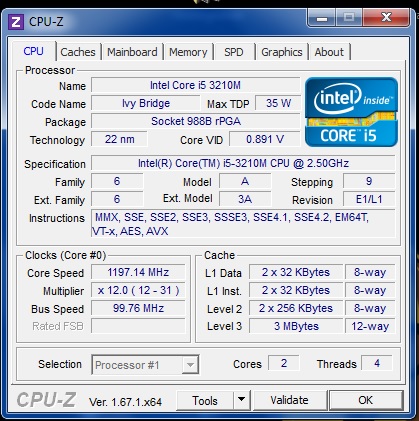Click the Revision value E1/L1
This screenshot has width=419, height=421.
tap(369, 199)
